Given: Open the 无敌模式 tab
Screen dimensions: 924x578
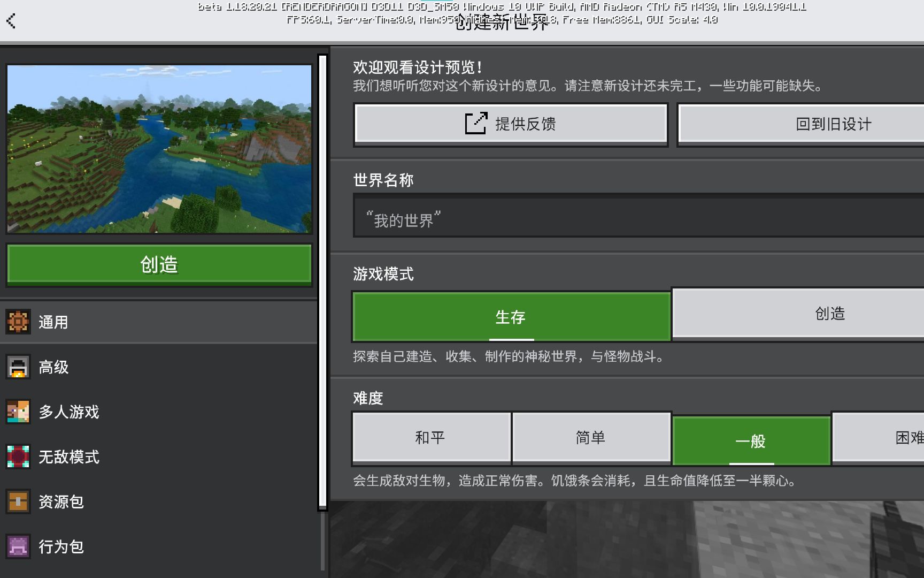Looking at the screenshot, I should 159,457.
